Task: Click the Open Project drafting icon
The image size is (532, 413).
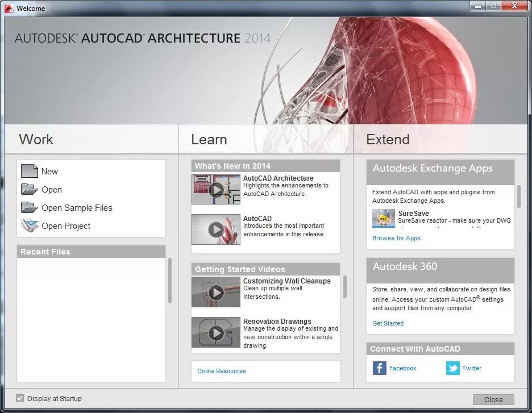Action: 29,226
